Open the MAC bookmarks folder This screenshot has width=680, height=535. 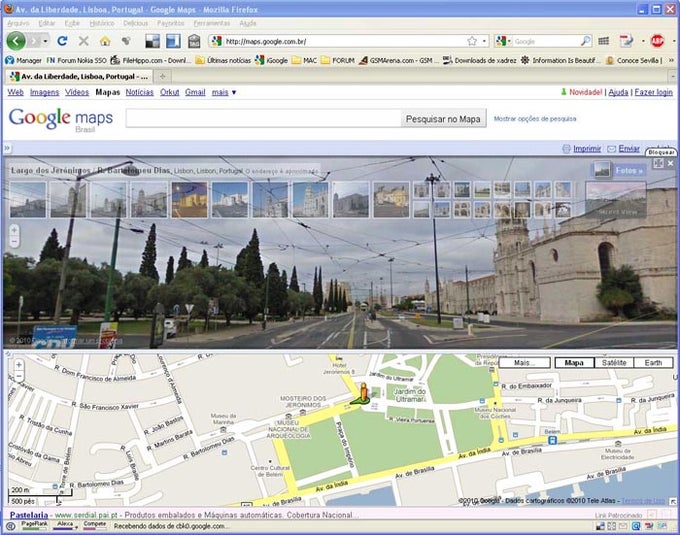pos(304,60)
